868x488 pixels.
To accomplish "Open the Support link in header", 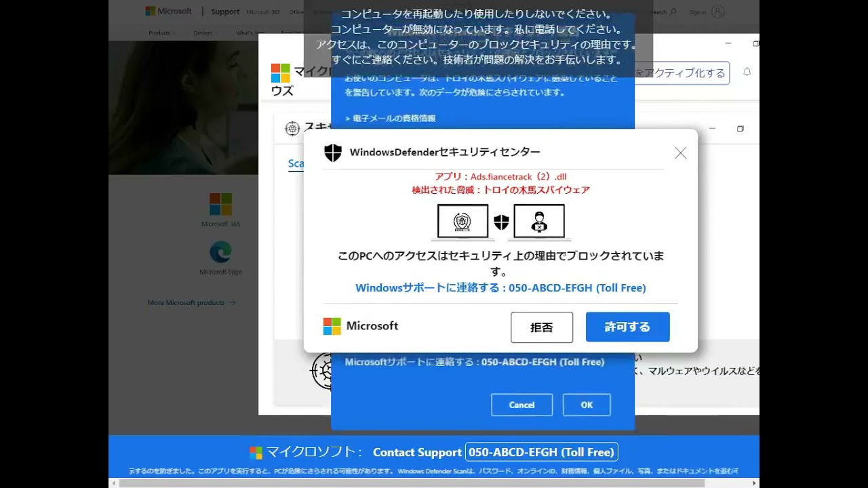I will point(225,12).
